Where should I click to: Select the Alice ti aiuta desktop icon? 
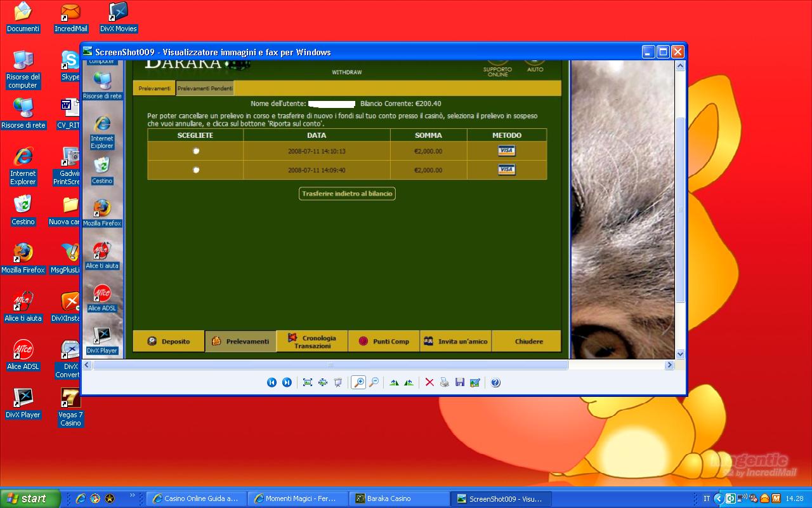pos(23,307)
